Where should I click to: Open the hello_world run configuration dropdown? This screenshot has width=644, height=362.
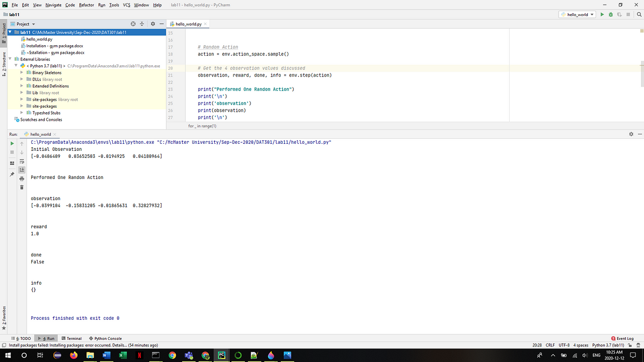[578, 15]
